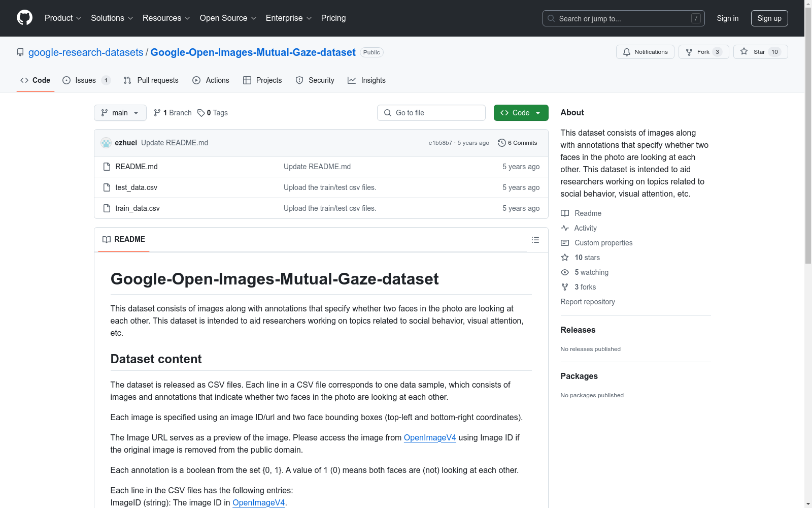Click the ezhuei author name
This screenshot has height=508, width=812.
(x=126, y=143)
